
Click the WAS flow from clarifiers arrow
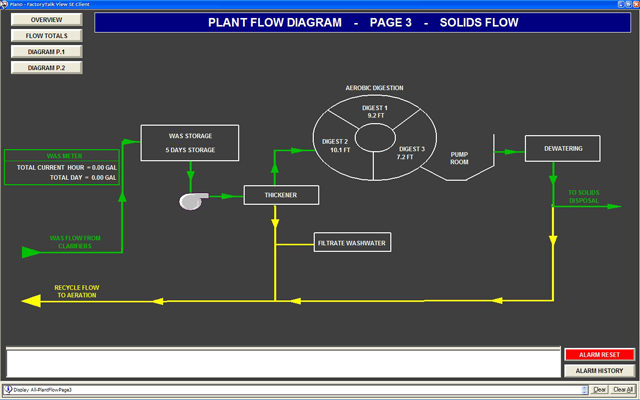tap(30, 250)
